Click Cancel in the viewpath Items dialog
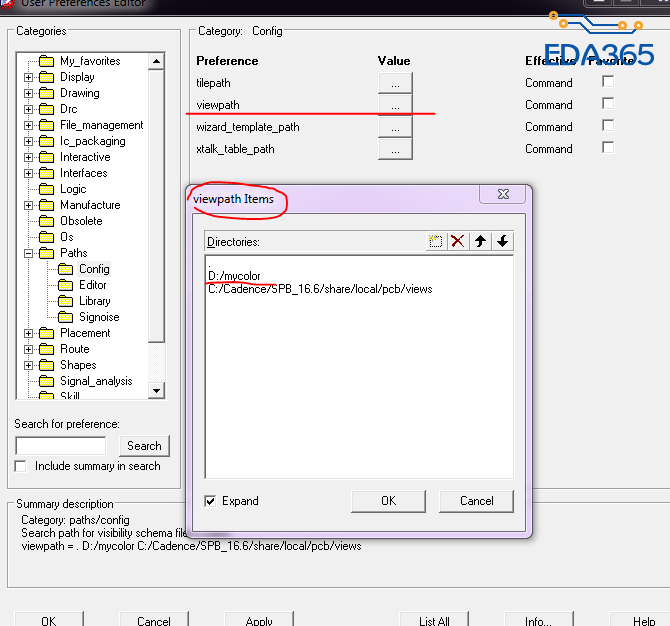Screen dimensions: 670x626 pyautogui.click(x=476, y=501)
